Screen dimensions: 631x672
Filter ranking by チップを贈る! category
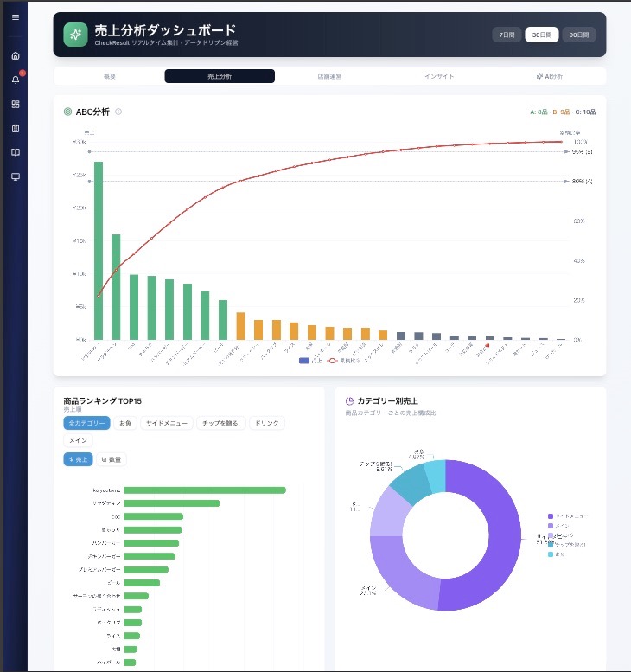tap(221, 423)
